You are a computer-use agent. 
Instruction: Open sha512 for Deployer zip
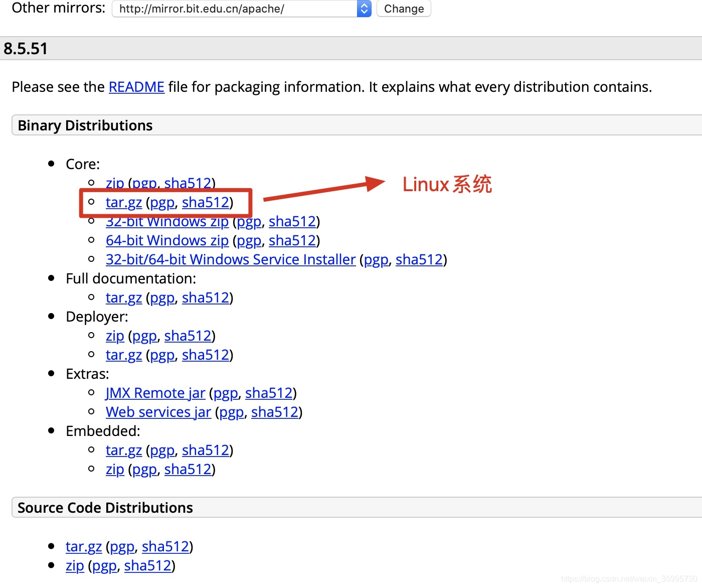[x=188, y=336]
